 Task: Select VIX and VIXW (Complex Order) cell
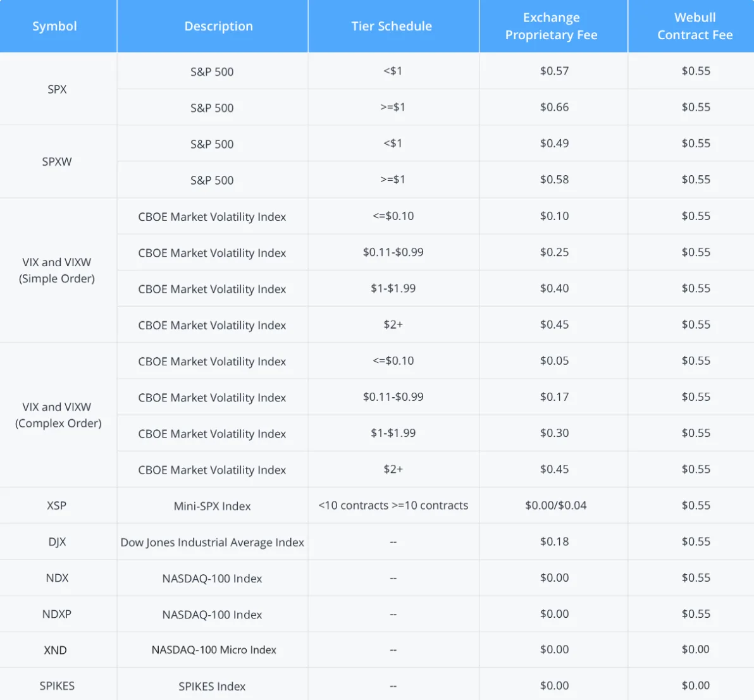click(58, 415)
